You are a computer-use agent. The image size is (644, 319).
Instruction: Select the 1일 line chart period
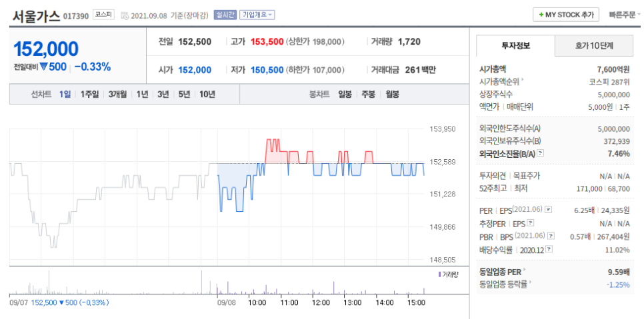pos(65,95)
